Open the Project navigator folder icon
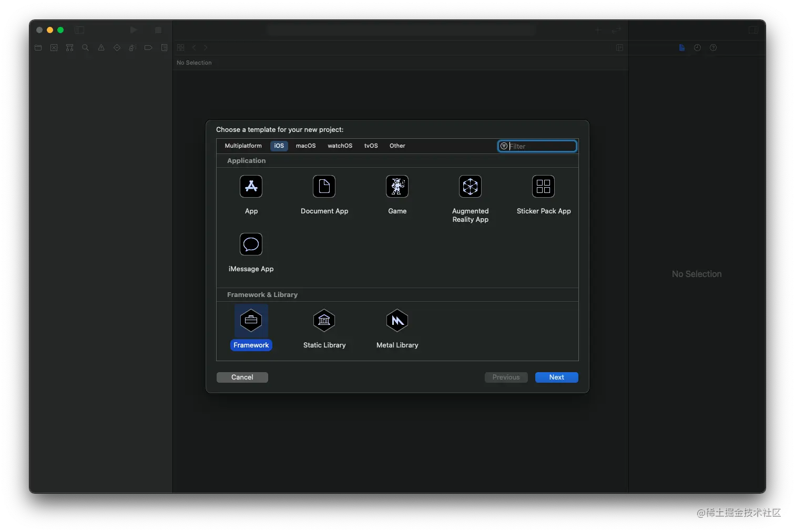This screenshot has height=532, width=795. click(x=38, y=48)
